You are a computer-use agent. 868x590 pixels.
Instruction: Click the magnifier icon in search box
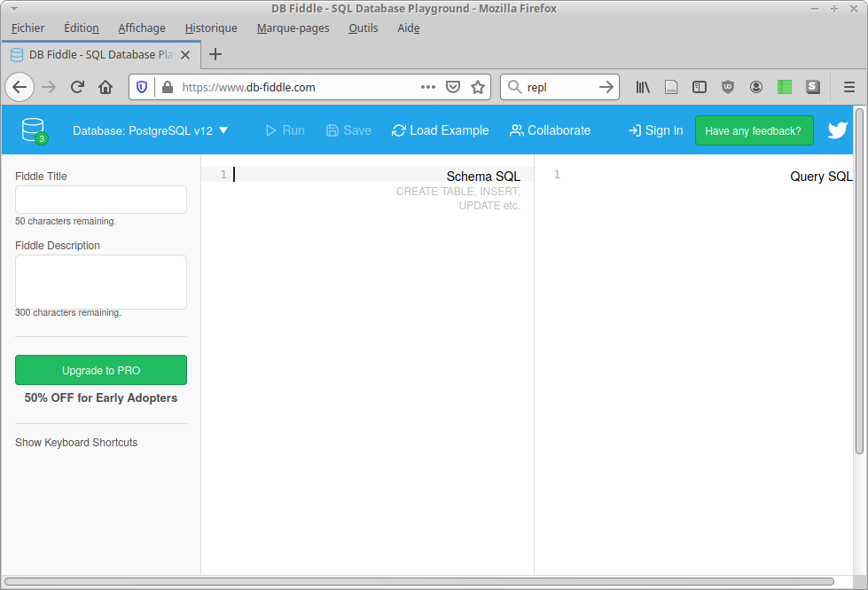point(515,87)
